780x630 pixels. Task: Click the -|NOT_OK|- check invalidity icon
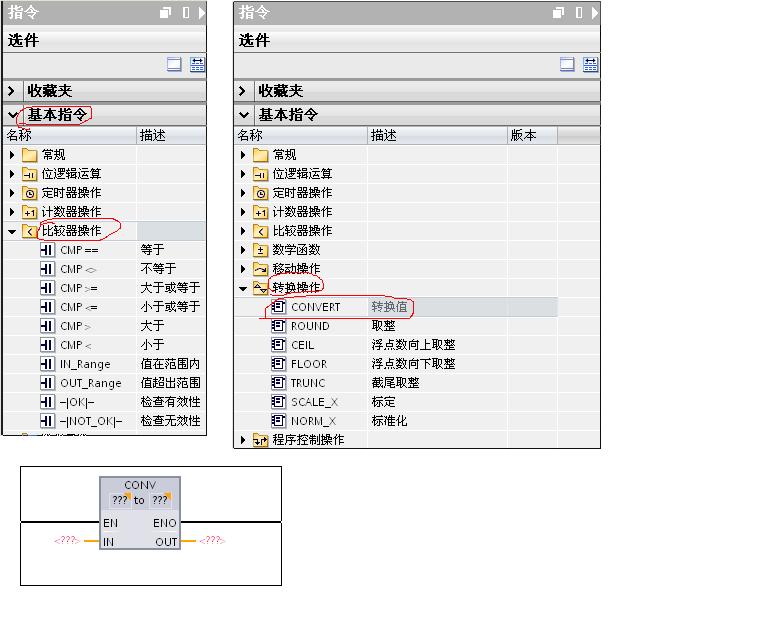47,421
